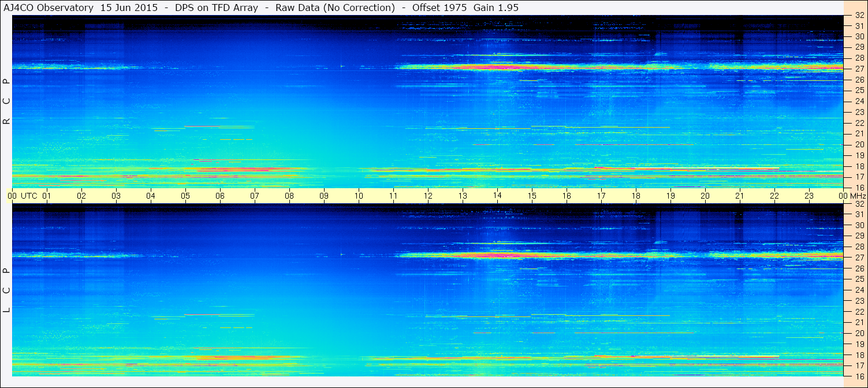Select the 07 hour mark on time axis
868x388 pixels.
pos(255,196)
